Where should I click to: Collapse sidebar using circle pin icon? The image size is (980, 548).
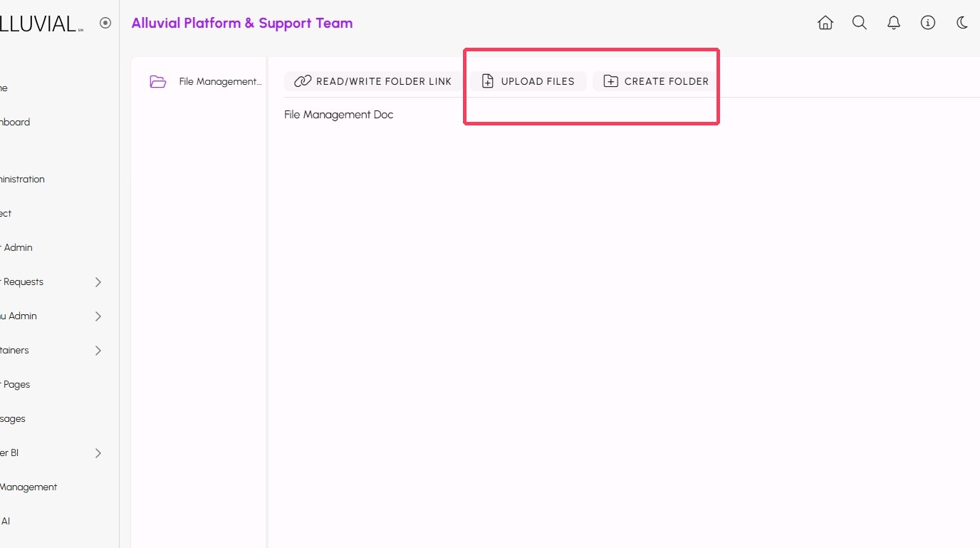pyautogui.click(x=105, y=23)
